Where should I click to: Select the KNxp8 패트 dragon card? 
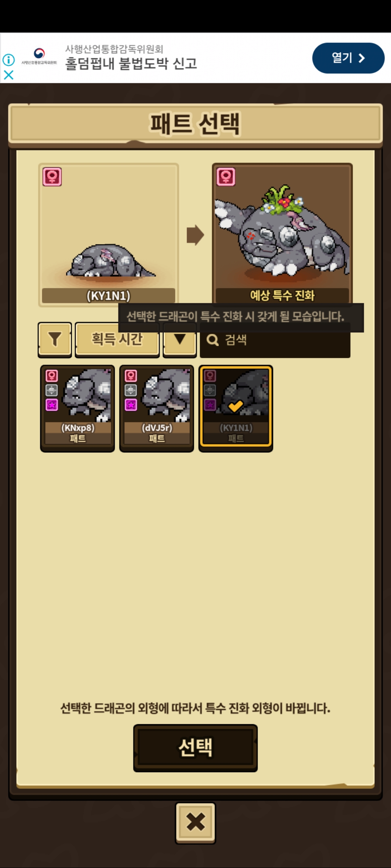77,408
